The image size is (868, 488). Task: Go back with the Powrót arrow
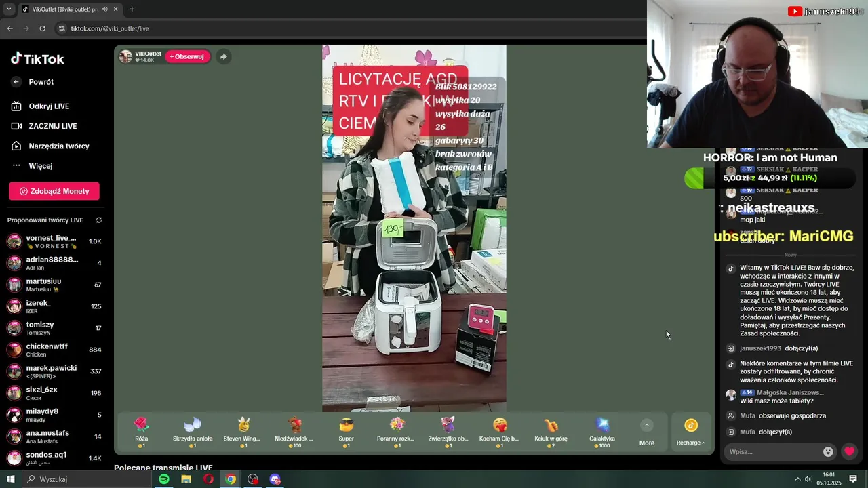(16, 82)
